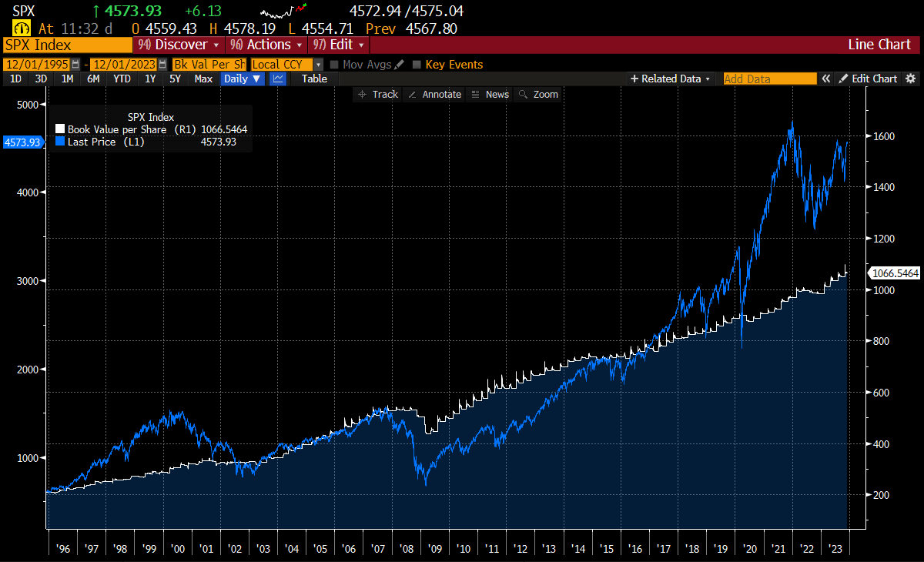Open chart settings gear icon
The image size is (924, 562).
click(910, 79)
